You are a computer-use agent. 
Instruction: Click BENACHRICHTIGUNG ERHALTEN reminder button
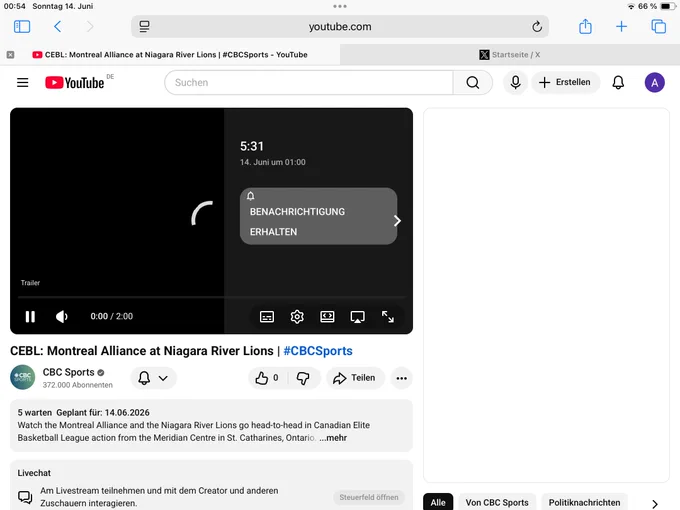[x=318, y=216]
